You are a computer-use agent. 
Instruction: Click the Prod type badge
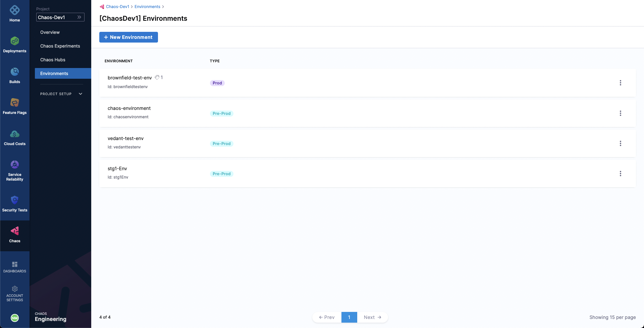tap(217, 83)
